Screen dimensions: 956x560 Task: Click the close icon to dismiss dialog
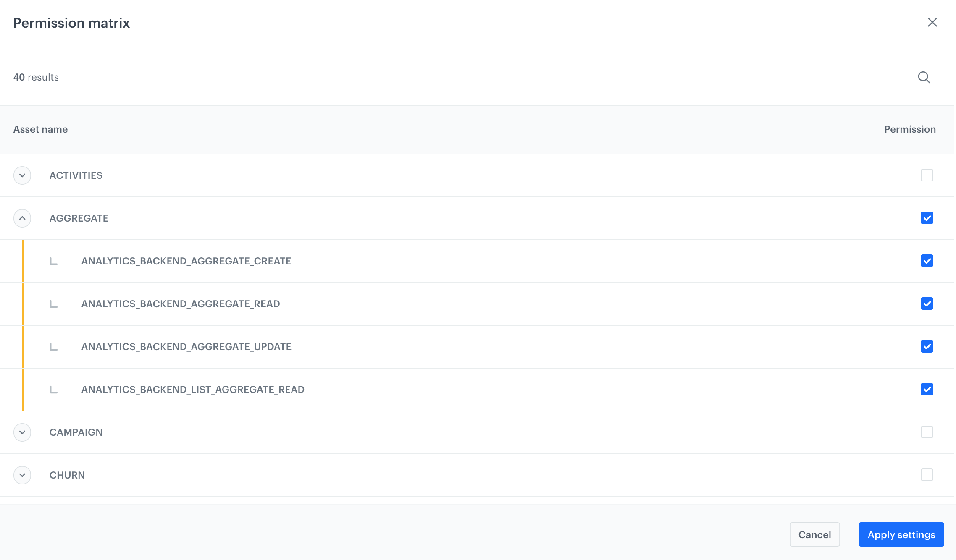[932, 22]
